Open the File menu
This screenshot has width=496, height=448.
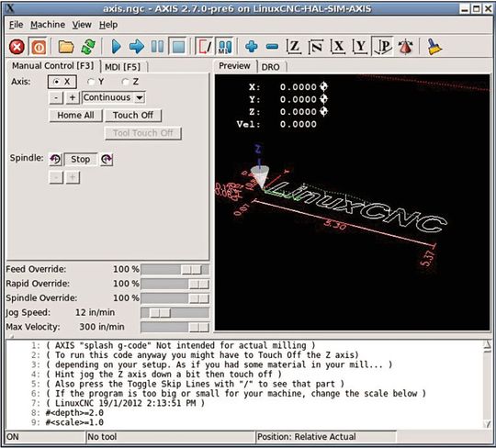point(16,25)
